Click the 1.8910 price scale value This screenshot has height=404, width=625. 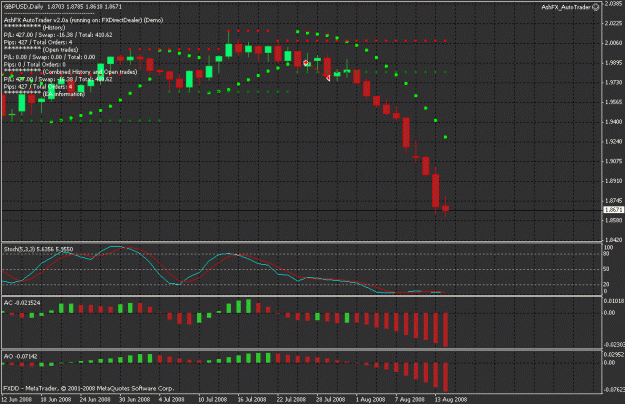pos(613,181)
